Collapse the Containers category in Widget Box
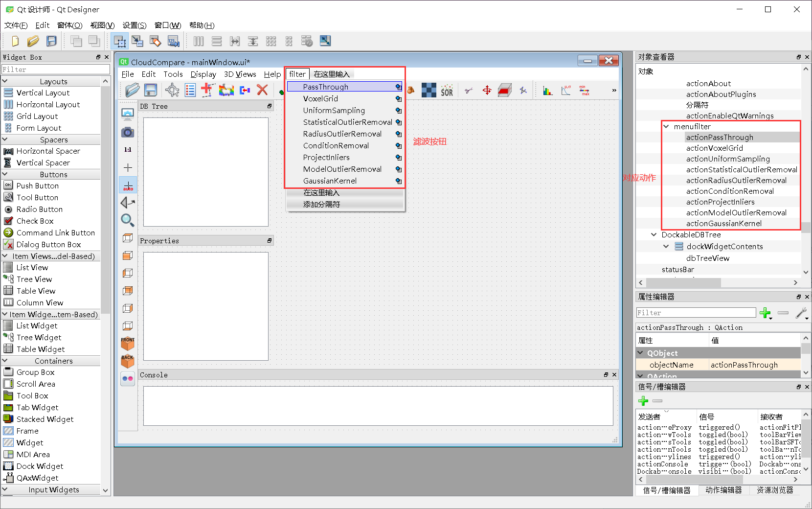The height and width of the screenshot is (509, 812). coord(5,361)
